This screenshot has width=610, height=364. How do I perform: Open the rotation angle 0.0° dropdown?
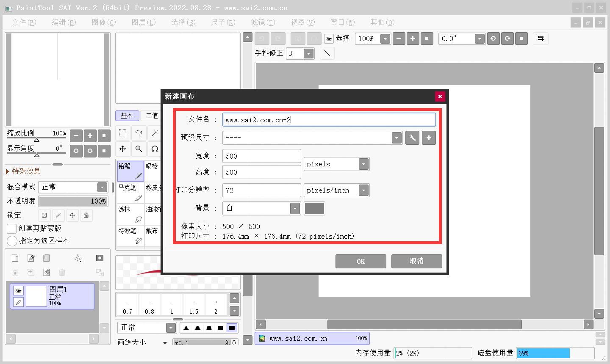pos(479,39)
